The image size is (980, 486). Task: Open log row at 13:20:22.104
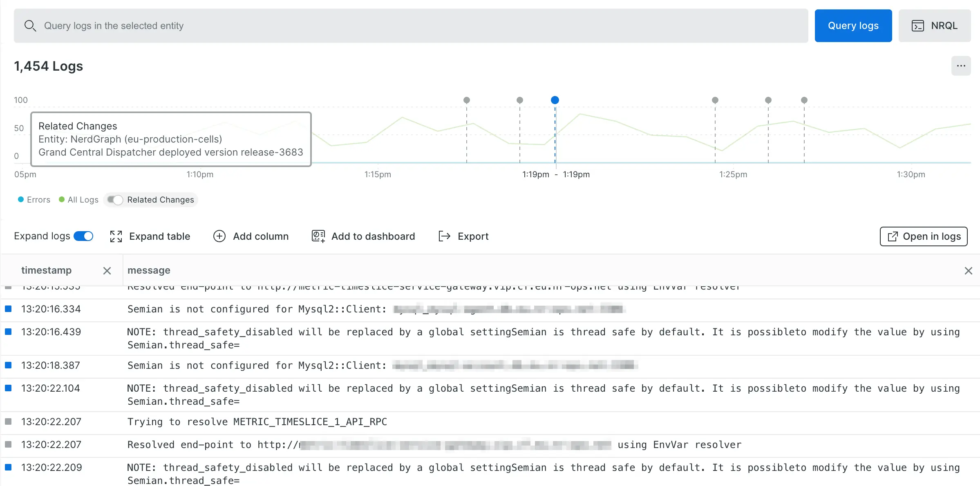click(490, 395)
